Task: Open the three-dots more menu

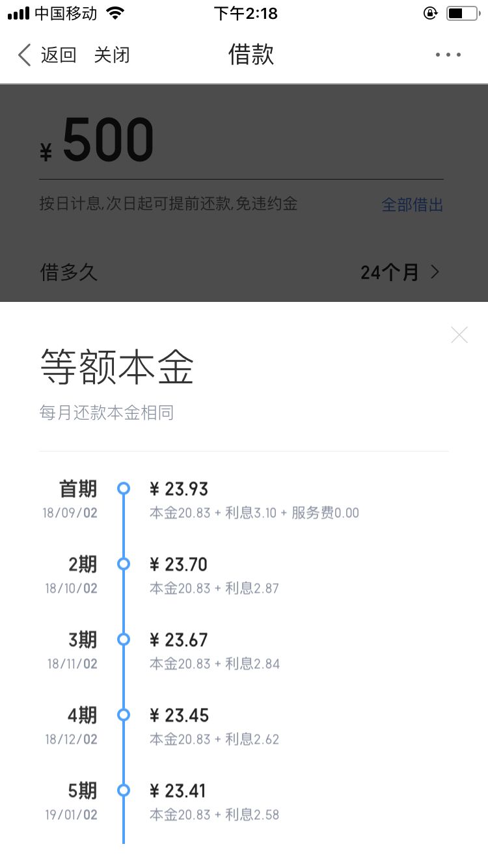Action: click(x=448, y=55)
